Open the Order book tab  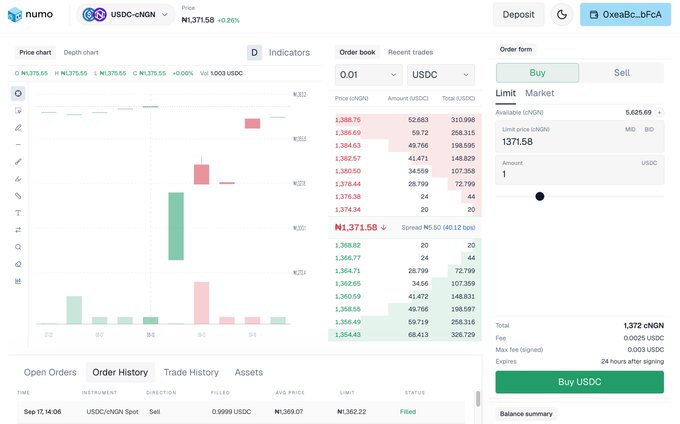[x=357, y=52]
